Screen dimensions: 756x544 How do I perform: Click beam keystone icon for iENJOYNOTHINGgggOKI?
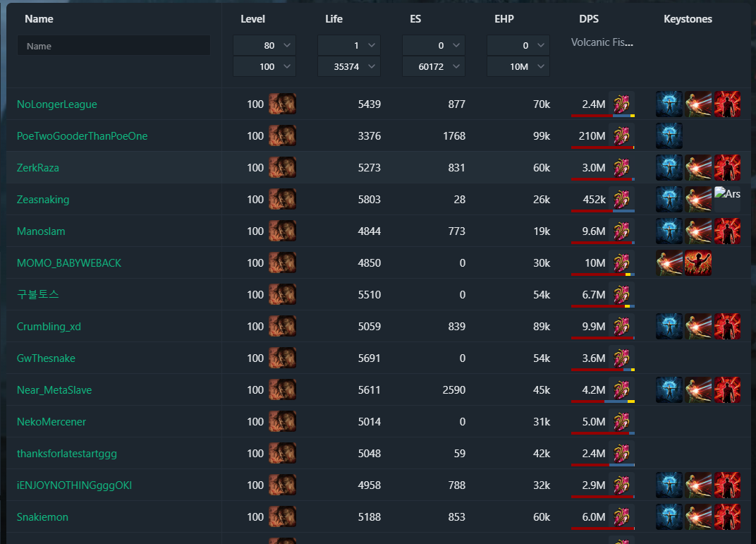(698, 485)
